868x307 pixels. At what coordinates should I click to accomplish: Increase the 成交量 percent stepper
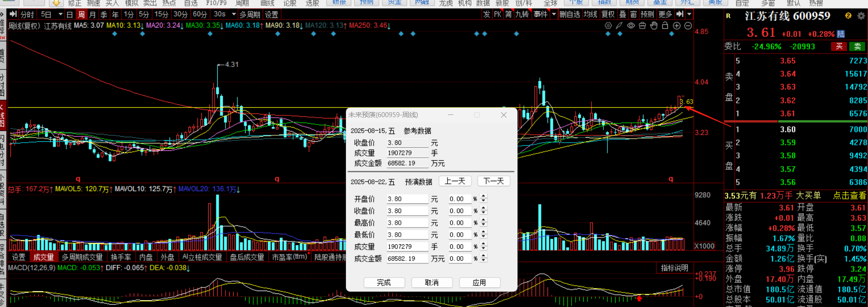pyautogui.click(x=483, y=244)
